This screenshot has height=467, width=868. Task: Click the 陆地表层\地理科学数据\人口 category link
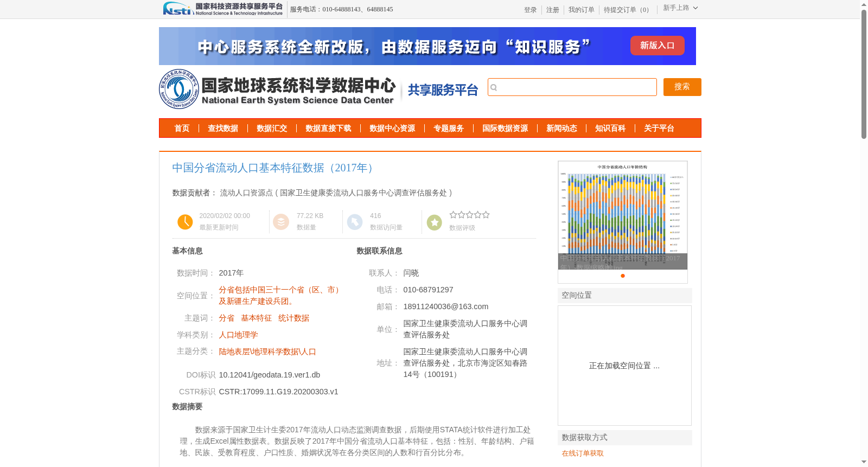[x=267, y=352]
